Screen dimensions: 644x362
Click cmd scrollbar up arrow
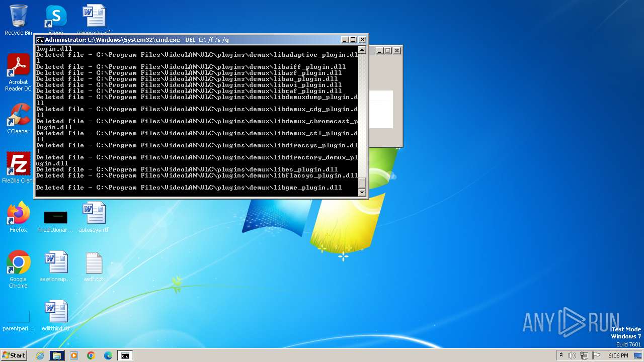(x=362, y=50)
